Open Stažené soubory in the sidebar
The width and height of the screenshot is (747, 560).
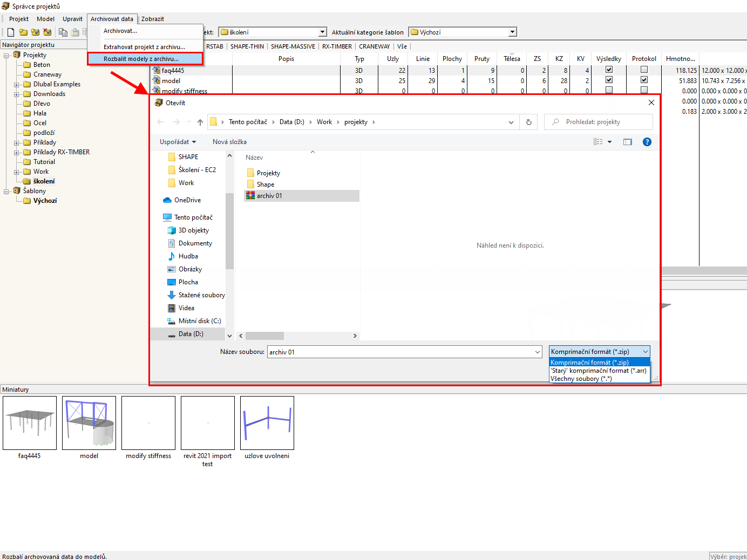(196, 295)
